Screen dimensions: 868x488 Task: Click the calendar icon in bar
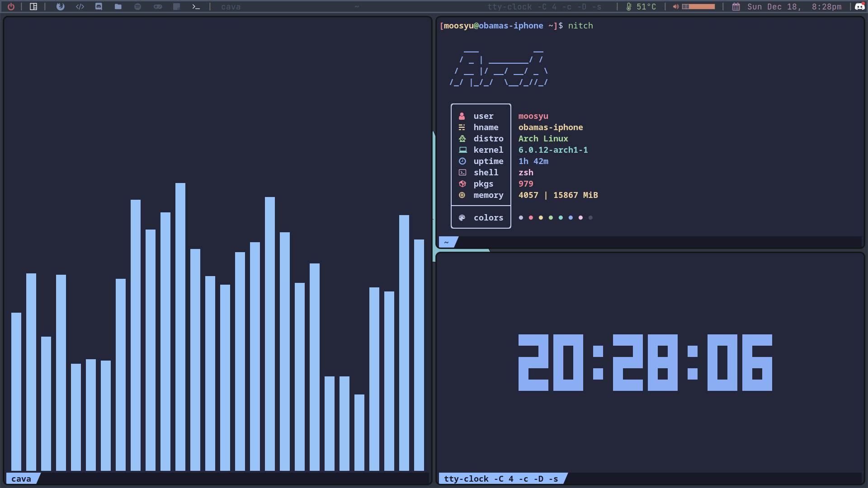736,7
